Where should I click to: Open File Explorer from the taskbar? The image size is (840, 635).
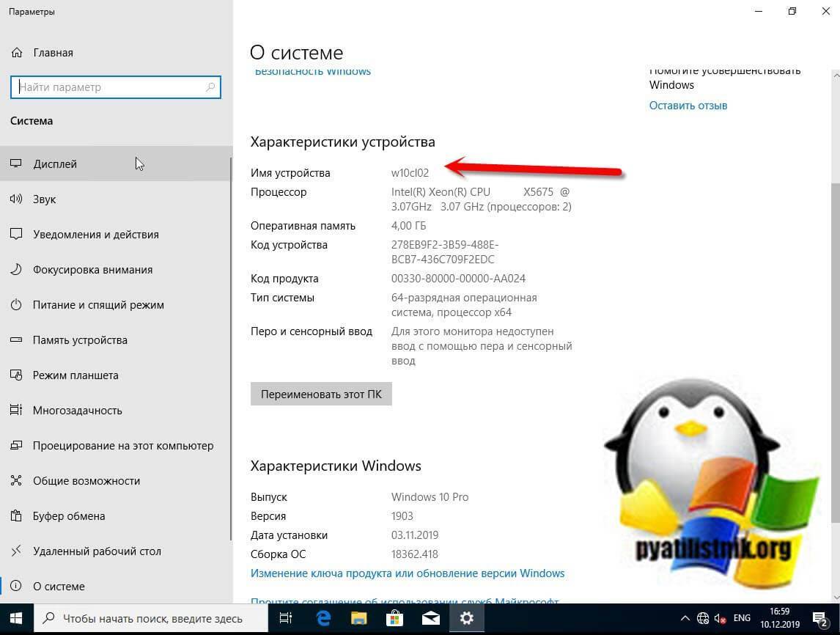[358, 618]
